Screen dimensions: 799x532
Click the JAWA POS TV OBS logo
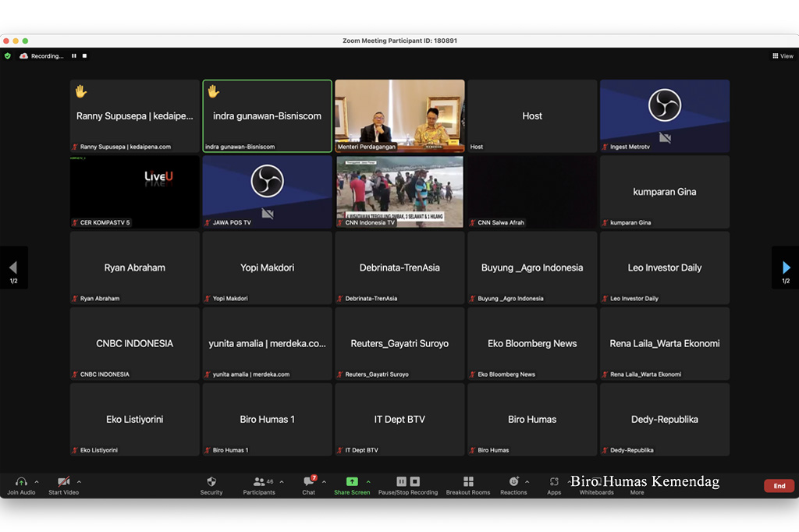pyautogui.click(x=267, y=181)
